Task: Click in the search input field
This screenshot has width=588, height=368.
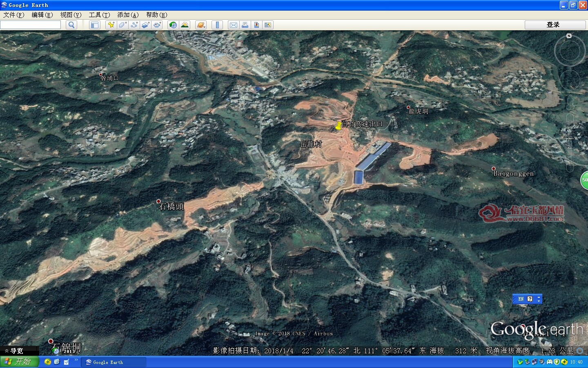Action: coord(31,25)
